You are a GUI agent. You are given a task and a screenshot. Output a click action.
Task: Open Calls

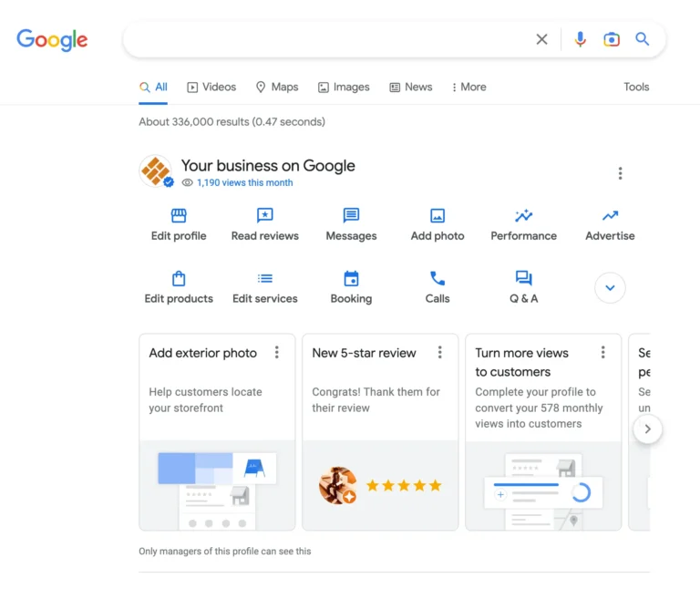437,287
